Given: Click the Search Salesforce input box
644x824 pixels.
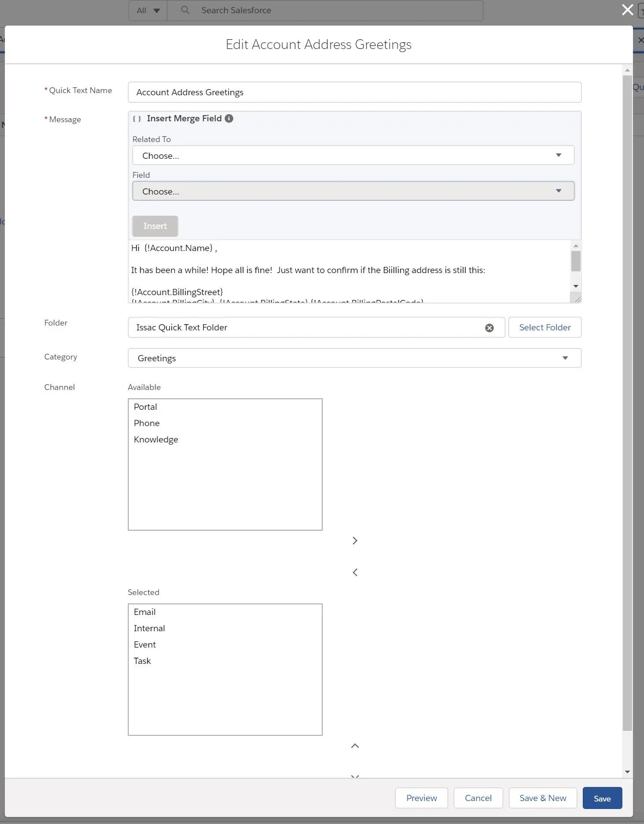Looking at the screenshot, I should coord(325,10).
